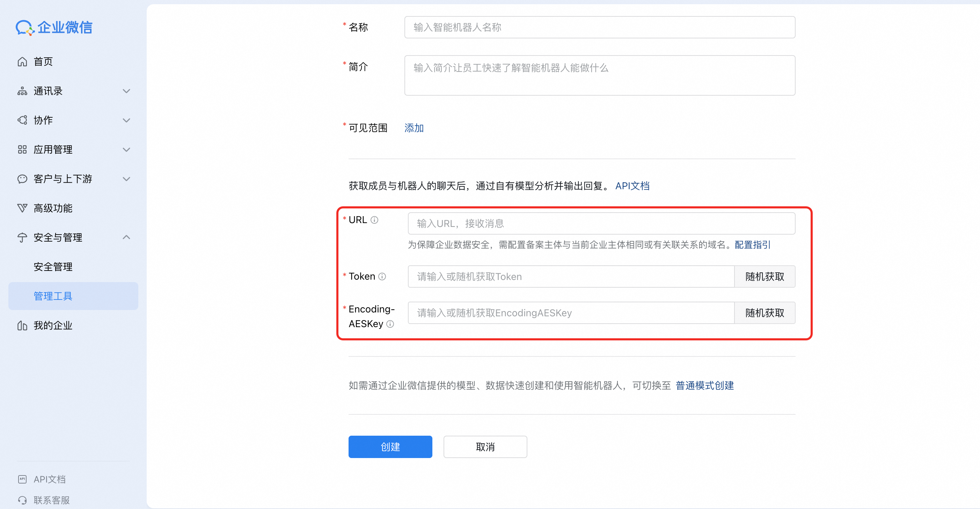Click 随机获取 next to Token field
The width and height of the screenshot is (980, 509).
click(x=764, y=276)
